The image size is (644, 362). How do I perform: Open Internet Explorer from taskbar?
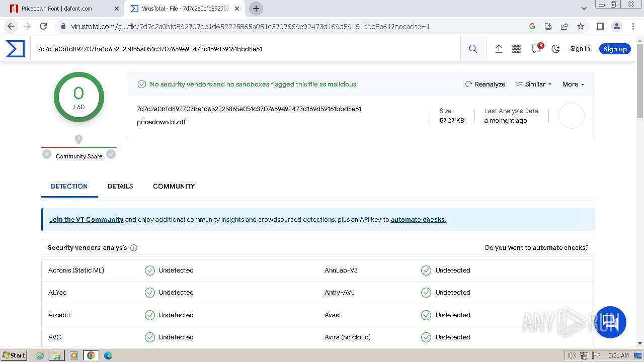click(40, 355)
